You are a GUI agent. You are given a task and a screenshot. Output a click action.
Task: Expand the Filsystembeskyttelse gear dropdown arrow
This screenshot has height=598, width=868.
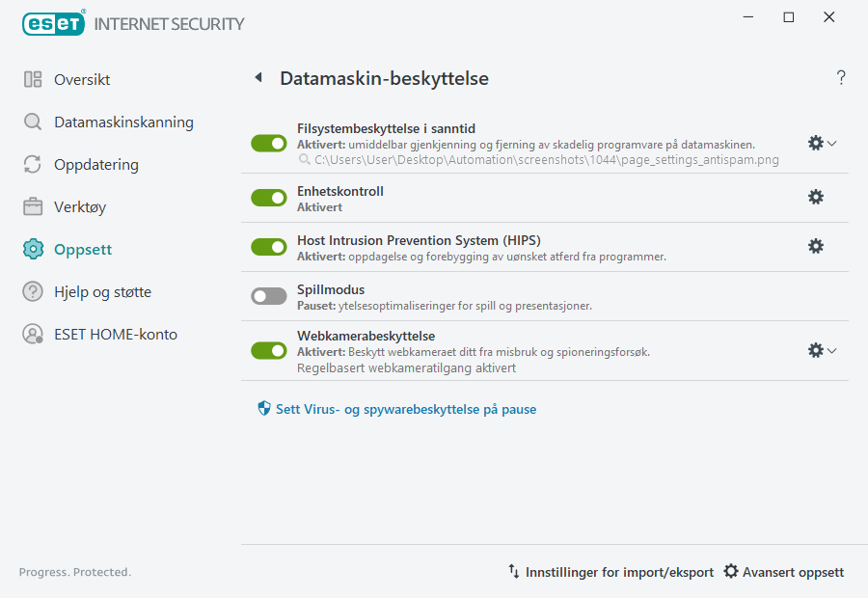coord(831,143)
